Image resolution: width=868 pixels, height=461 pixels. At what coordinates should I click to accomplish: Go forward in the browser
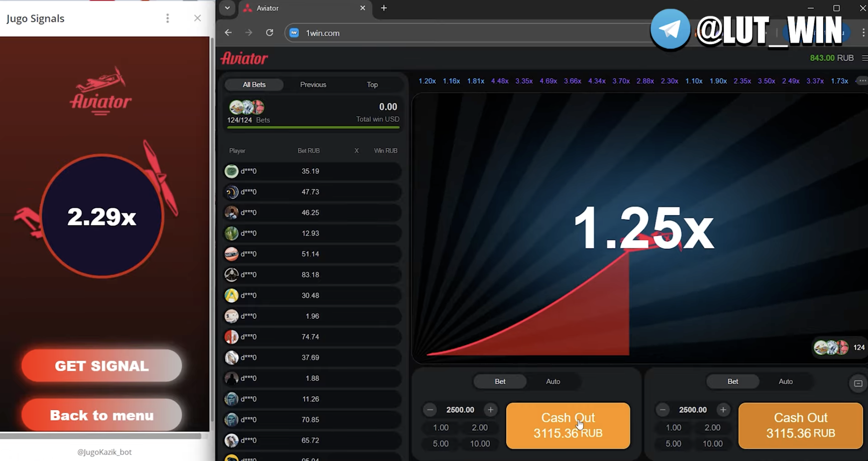tap(249, 33)
